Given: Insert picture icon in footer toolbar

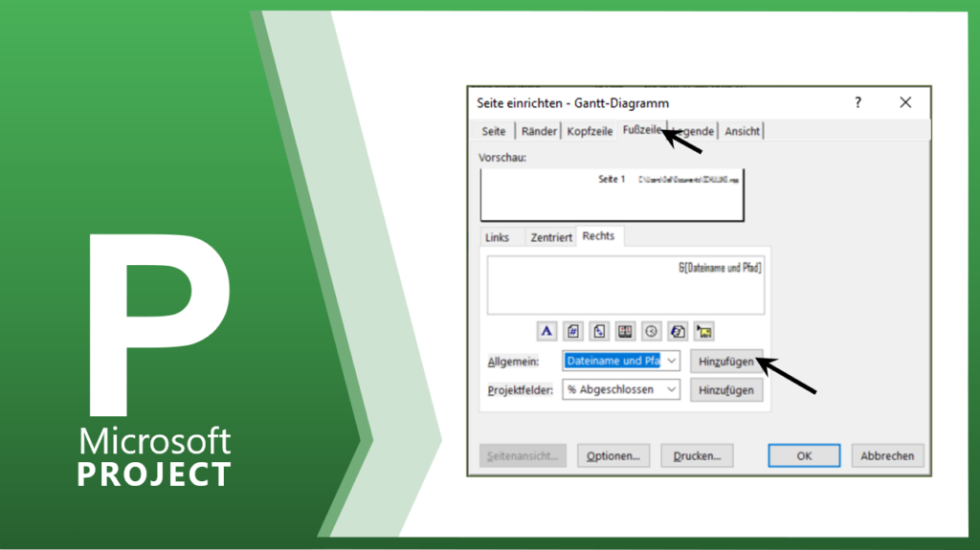Looking at the screenshot, I should point(704,331).
